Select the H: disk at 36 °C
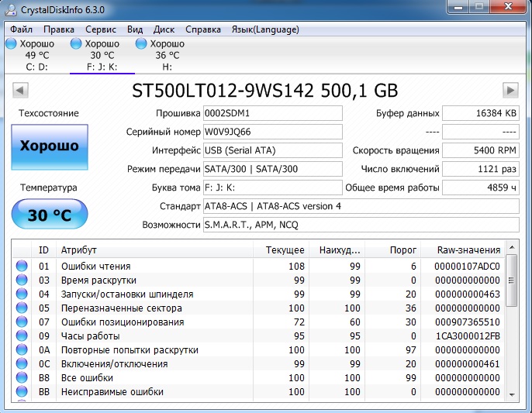Image resolution: width=532 pixels, height=413 pixels. pos(167,55)
